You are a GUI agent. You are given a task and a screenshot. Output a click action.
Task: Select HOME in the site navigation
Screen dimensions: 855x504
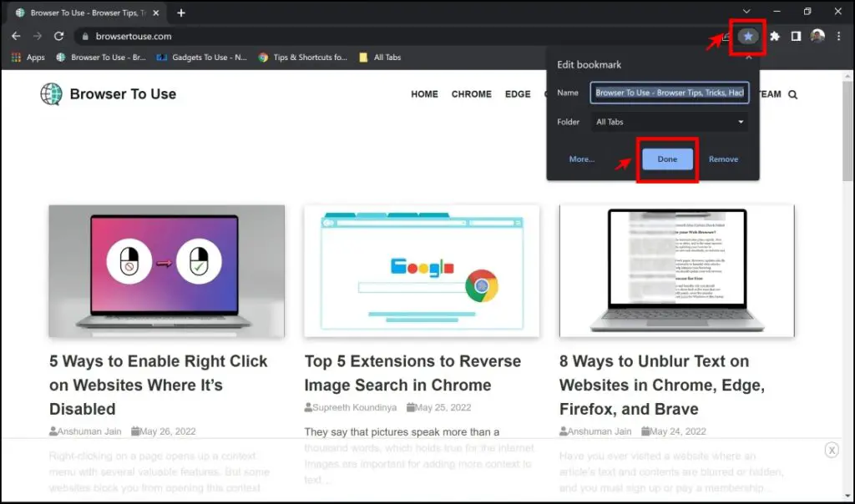click(424, 94)
